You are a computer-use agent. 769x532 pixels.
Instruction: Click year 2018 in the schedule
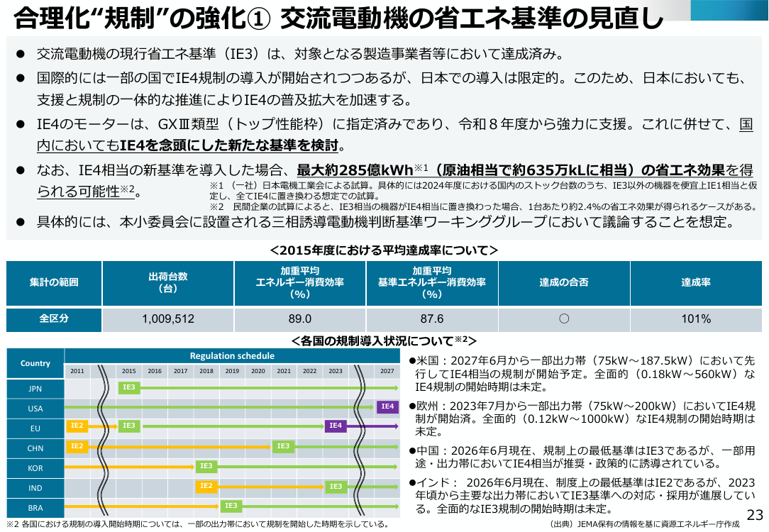tap(206, 371)
